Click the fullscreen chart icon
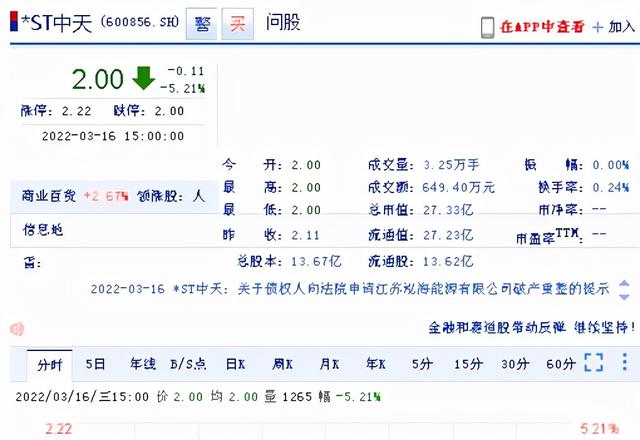Image resolution: width=640 pixels, height=440 pixels. pyautogui.click(x=594, y=362)
